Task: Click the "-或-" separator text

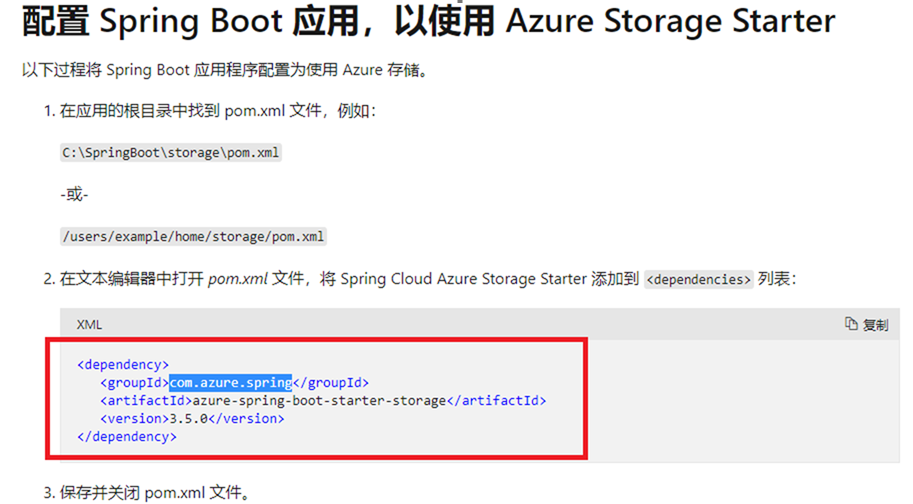Action: tap(74, 195)
